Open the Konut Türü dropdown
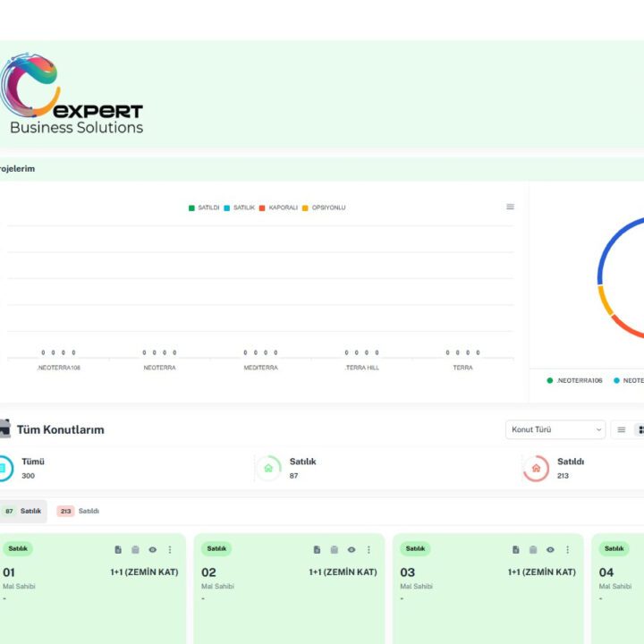 click(555, 430)
